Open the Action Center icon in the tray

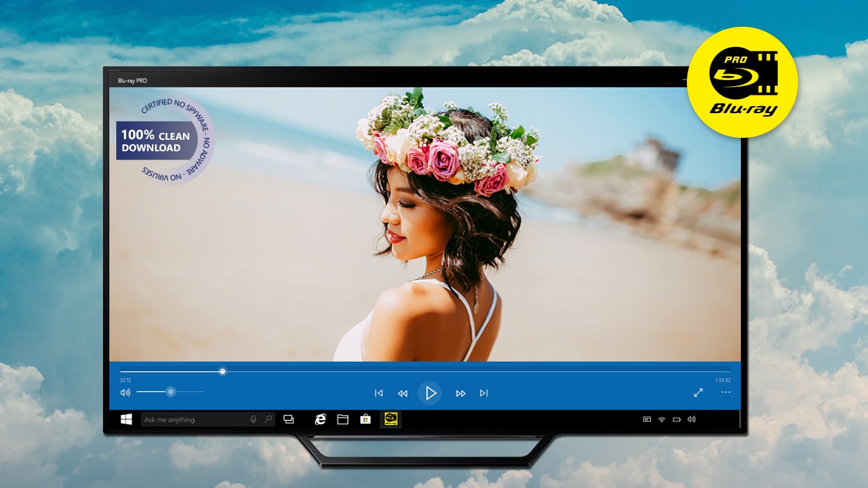(x=648, y=419)
